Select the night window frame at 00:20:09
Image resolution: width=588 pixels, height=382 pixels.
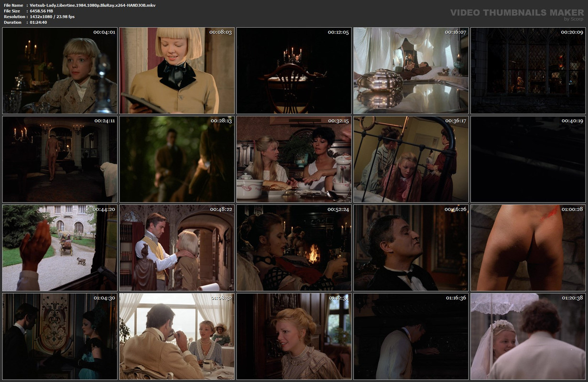pyautogui.click(x=528, y=71)
